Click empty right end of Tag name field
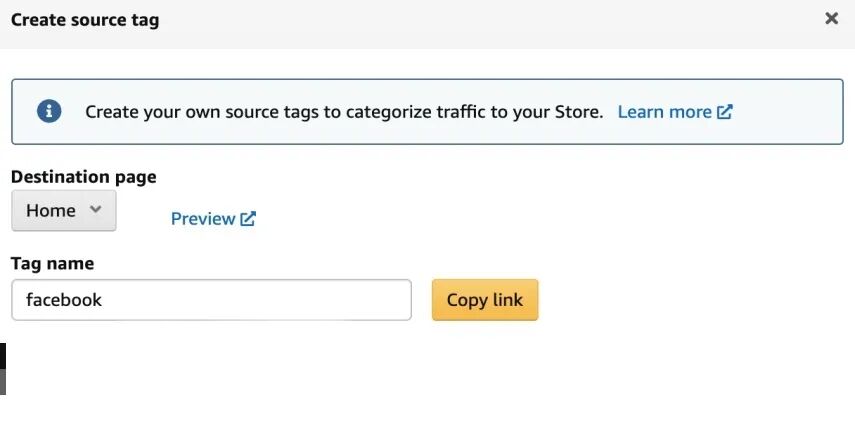 380,300
